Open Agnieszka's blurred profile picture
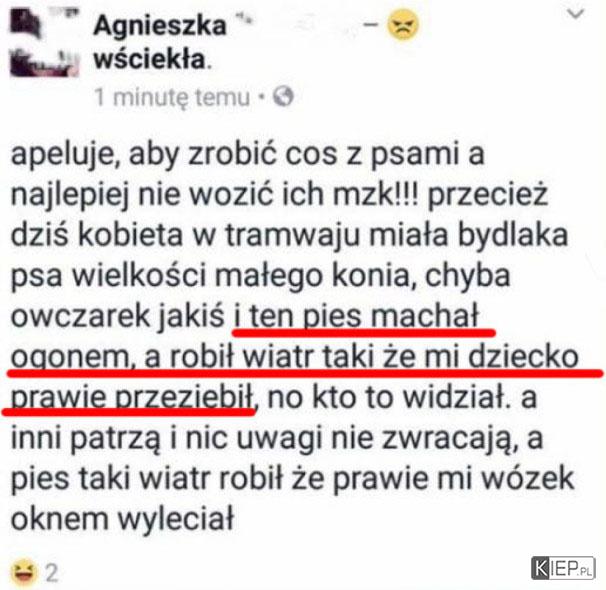This screenshot has width=606, height=590. point(44,42)
